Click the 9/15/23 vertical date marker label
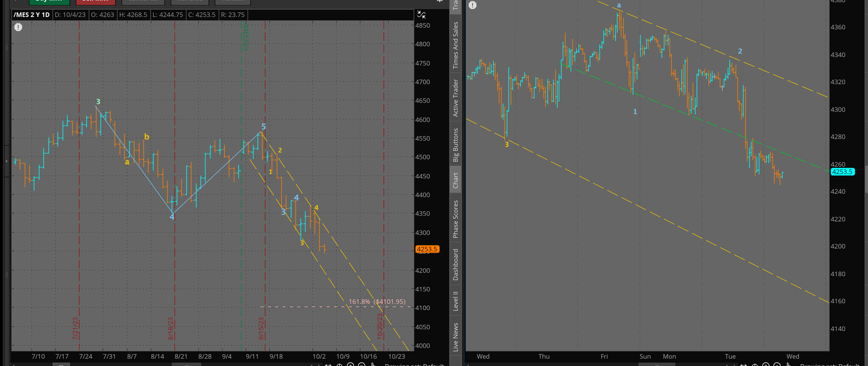The width and height of the screenshot is (868, 366). pos(261,328)
